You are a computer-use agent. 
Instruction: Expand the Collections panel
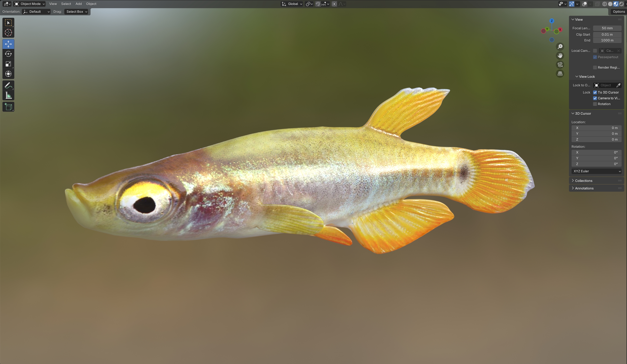pyautogui.click(x=584, y=181)
